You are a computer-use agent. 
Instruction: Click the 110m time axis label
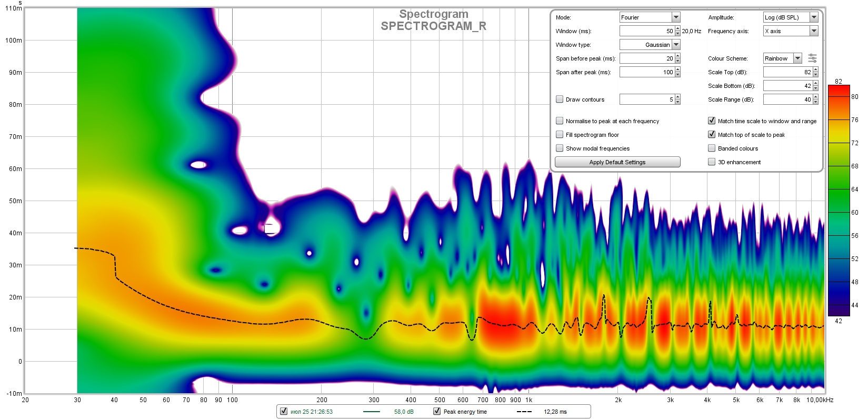14,8
